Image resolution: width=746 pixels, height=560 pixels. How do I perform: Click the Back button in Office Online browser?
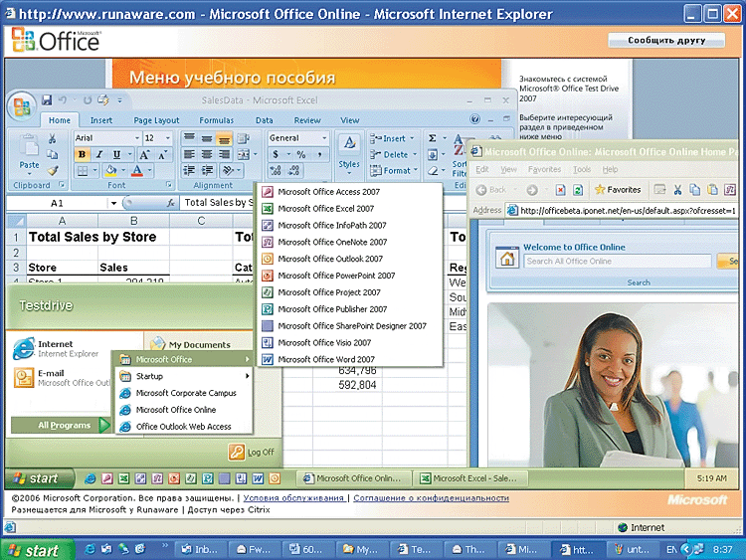coord(491,190)
